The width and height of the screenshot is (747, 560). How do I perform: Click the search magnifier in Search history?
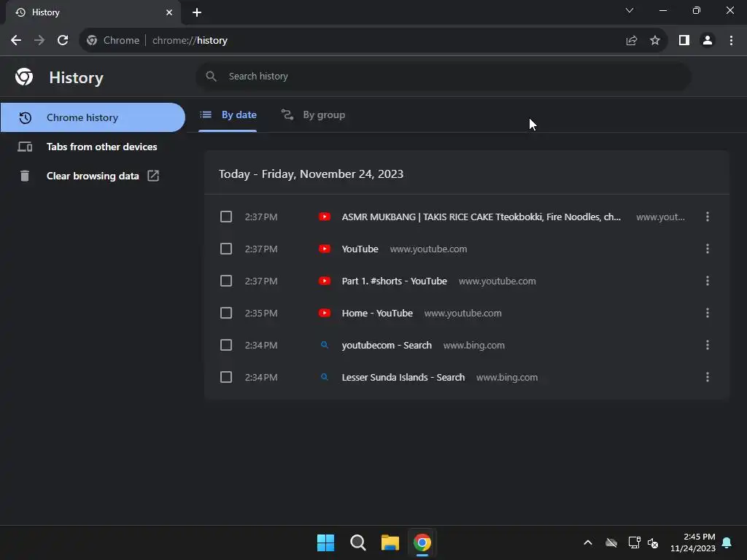pos(211,76)
